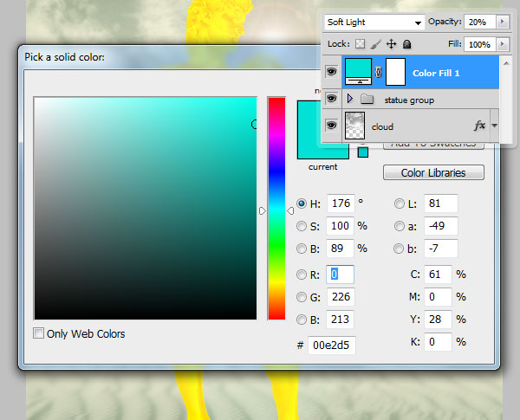Click the Opacity 20% field
This screenshot has width=520, height=420.
tap(480, 22)
